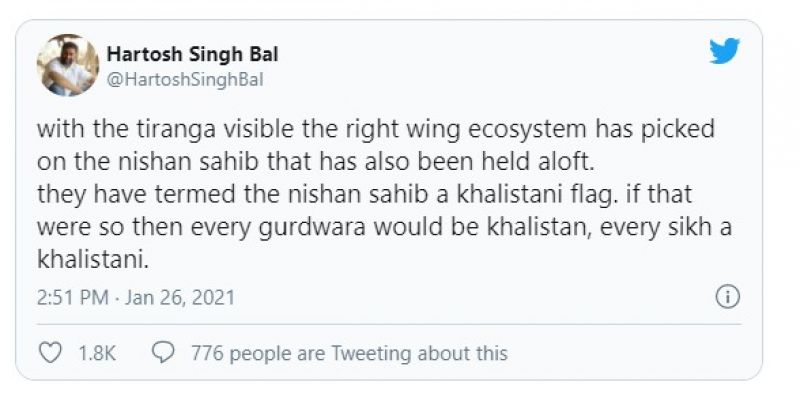Viewport: 800px width, 412px height.
Task: Open the tweet info circle icon
Action: point(727,297)
